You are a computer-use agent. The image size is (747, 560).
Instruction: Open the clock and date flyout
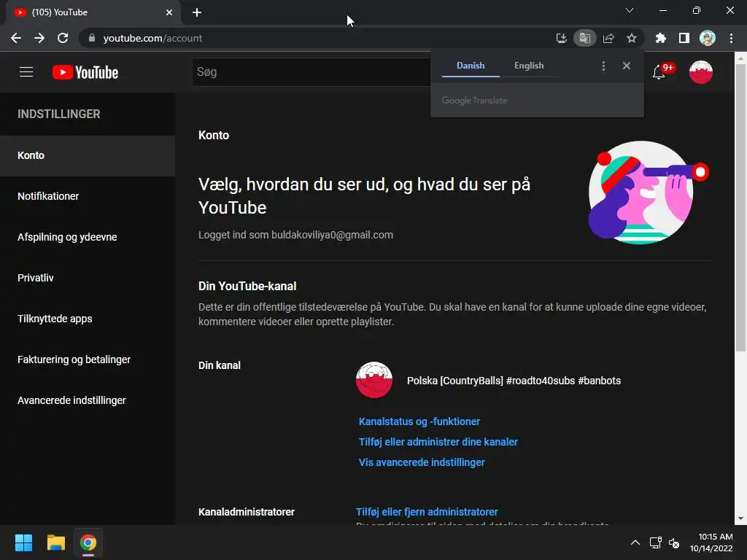pos(711,542)
